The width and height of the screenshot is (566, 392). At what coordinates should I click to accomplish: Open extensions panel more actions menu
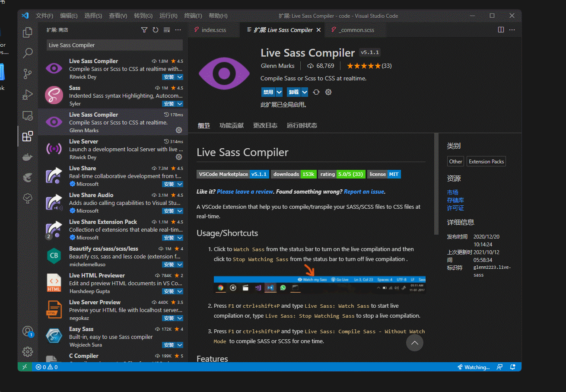(178, 30)
